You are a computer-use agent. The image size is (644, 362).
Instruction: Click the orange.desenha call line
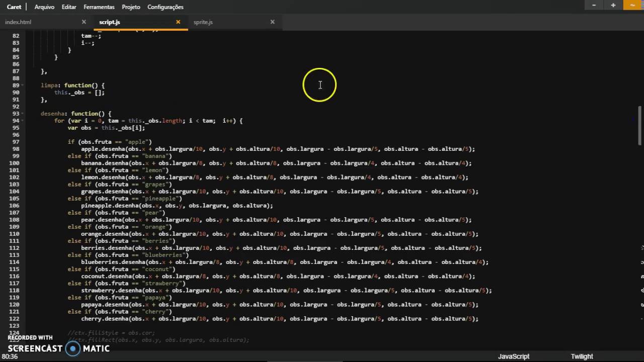coord(280,234)
